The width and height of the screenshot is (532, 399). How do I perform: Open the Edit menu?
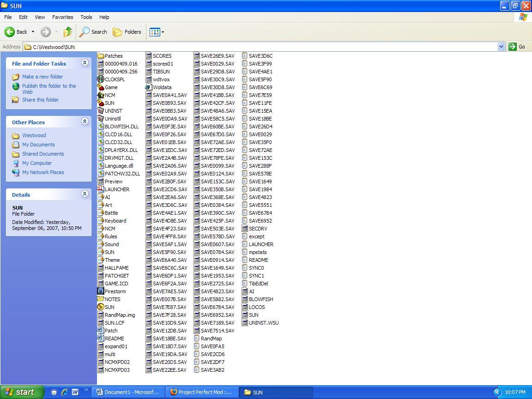[23, 17]
